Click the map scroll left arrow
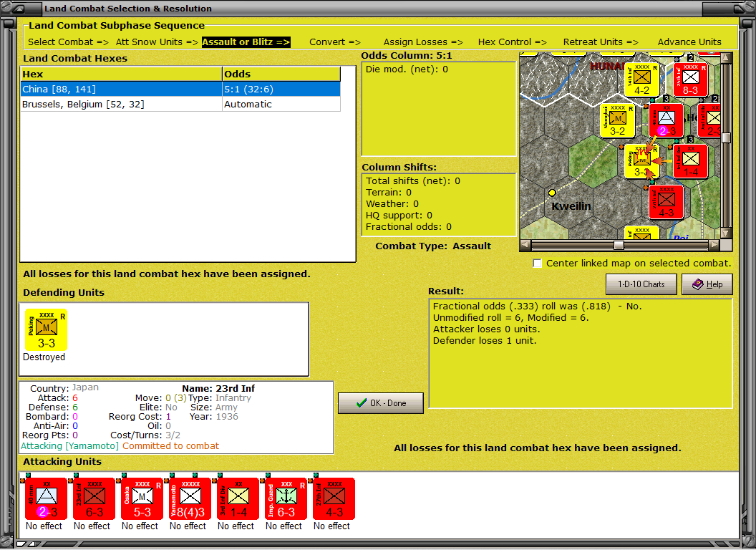756x550 pixels. click(525, 245)
